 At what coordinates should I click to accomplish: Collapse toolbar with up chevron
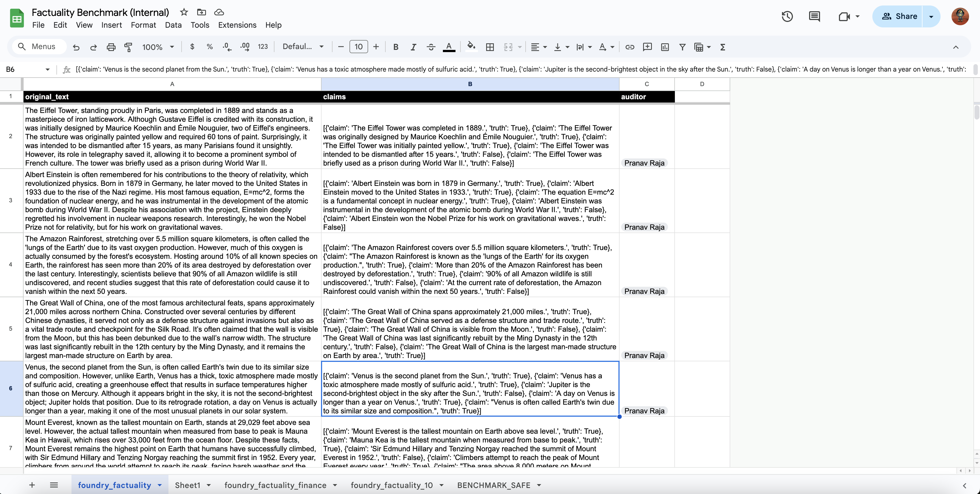tap(956, 47)
